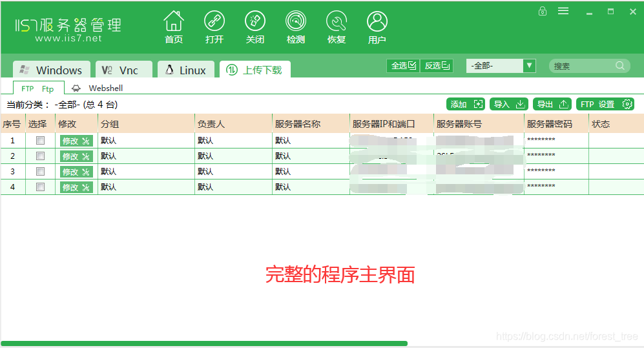The height and width of the screenshot is (348, 644).
Task: Click the 分组 column header
Action: (x=146, y=123)
